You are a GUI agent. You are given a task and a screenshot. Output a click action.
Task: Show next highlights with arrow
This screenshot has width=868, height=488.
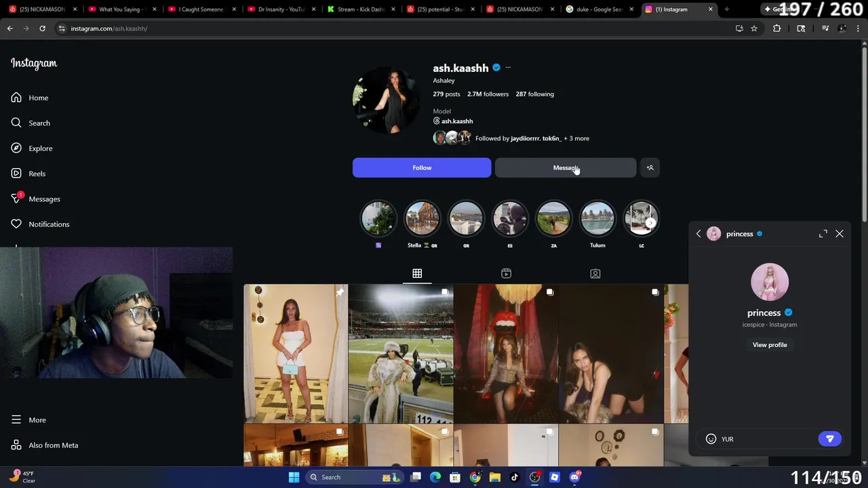(650, 222)
